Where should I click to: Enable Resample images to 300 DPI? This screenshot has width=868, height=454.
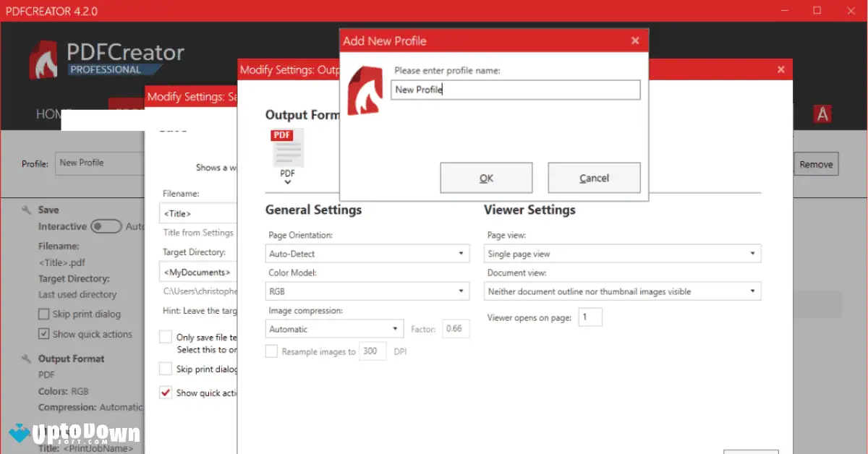click(x=271, y=351)
